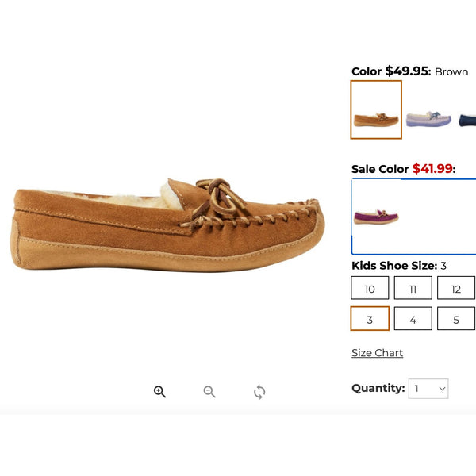Open the Quantity dropdown
The width and height of the screenshot is (476, 476).
click(428, 389)
